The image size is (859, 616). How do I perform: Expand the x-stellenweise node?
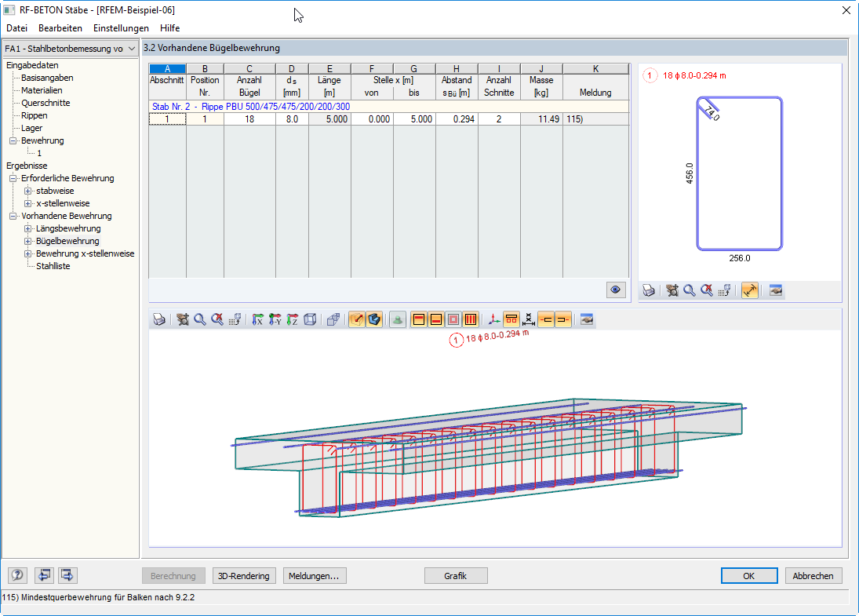28,203
